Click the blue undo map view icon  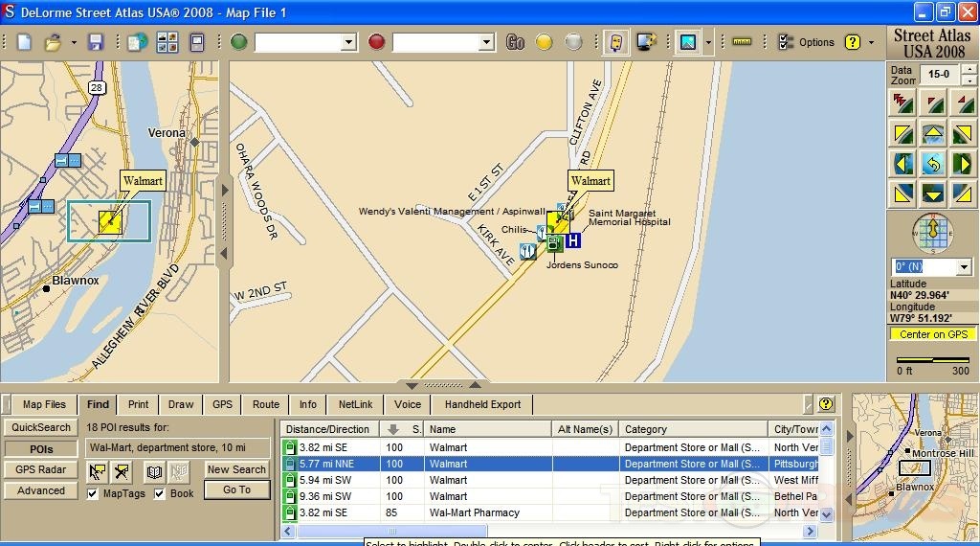(932, 164)
